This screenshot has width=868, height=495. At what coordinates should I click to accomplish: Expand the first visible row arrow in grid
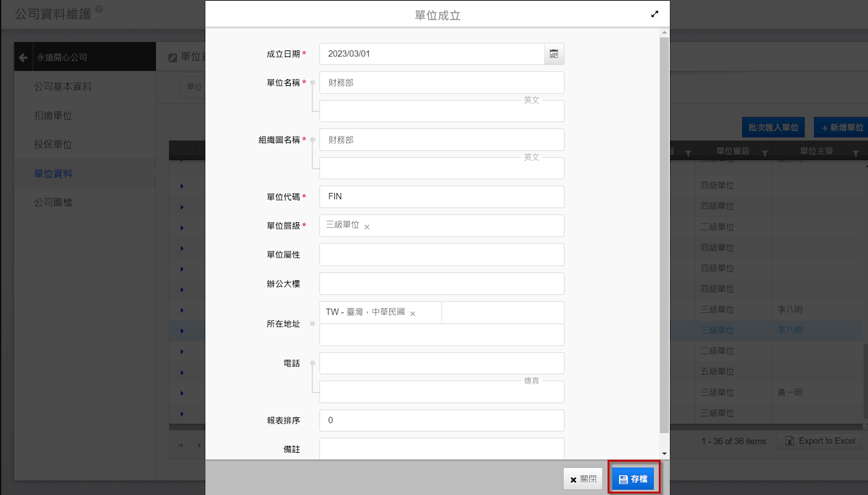(x=182, y=187)
